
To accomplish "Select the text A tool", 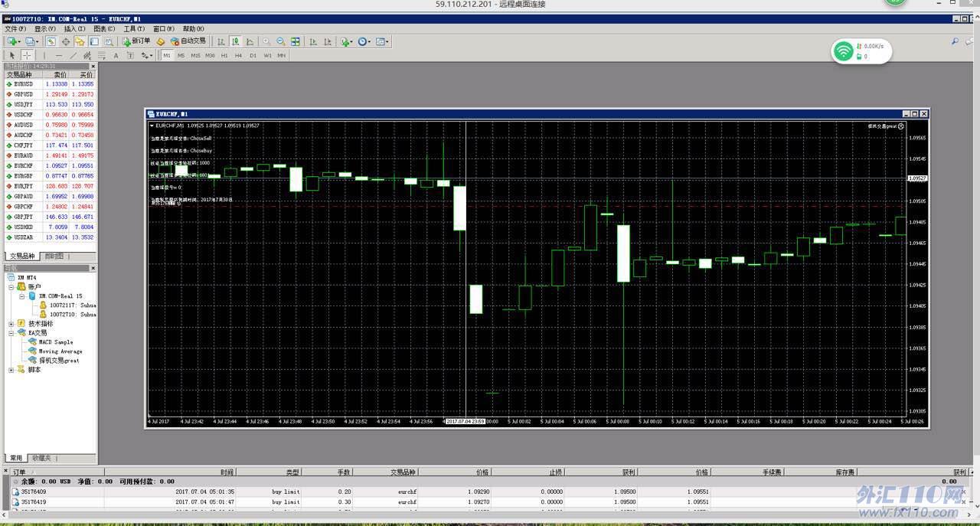I will 116,55.
